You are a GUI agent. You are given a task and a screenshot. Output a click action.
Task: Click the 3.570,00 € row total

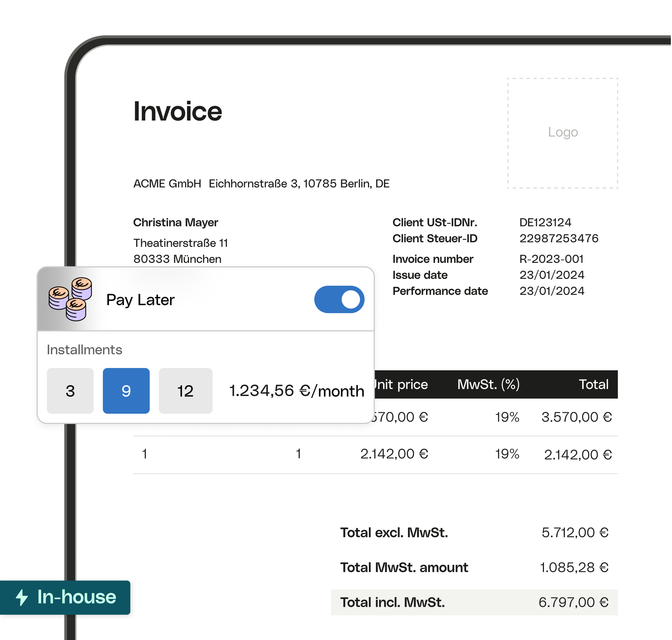coord(577,417)
